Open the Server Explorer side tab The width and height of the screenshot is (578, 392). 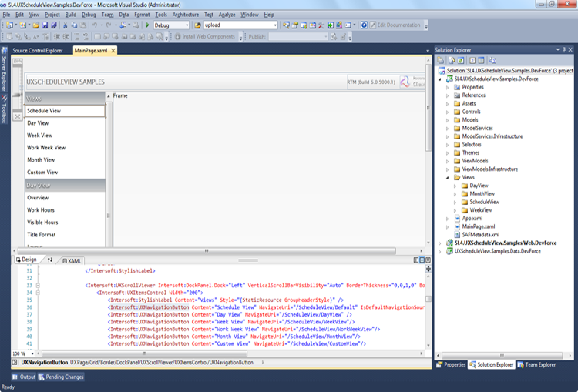coord(4,70)
